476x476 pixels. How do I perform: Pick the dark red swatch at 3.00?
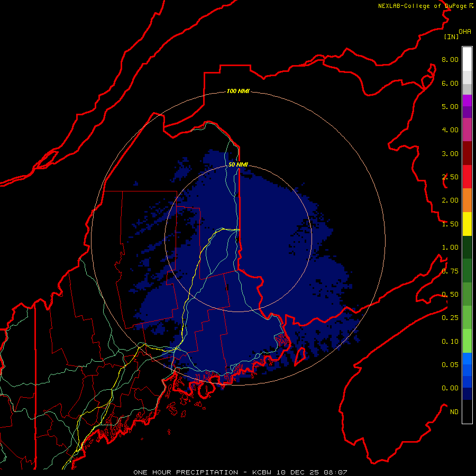(467, 153)
